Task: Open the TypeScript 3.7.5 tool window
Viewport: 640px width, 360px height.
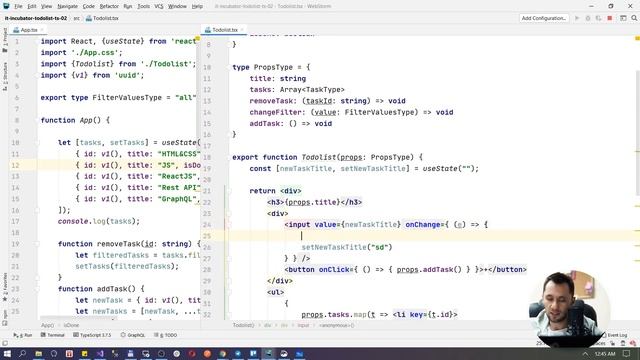Action: (92, 335)
